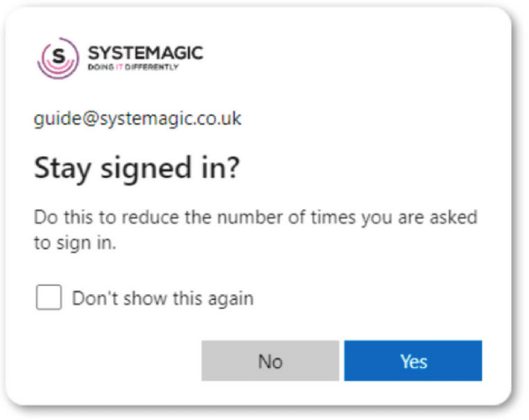This screenshot has width=529, height=420.
Task: Click the Doing IT Differently tagline
Action: click(x=133, y=67)
